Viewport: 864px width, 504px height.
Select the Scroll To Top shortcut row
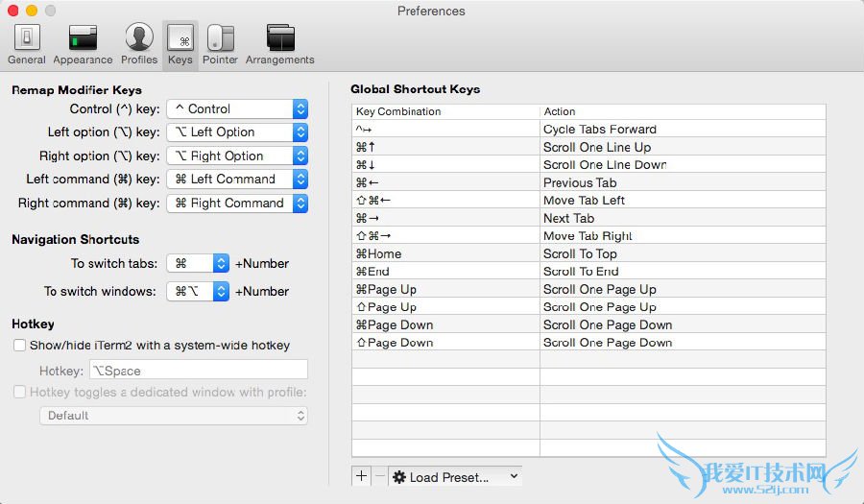[x=588, y=253]
